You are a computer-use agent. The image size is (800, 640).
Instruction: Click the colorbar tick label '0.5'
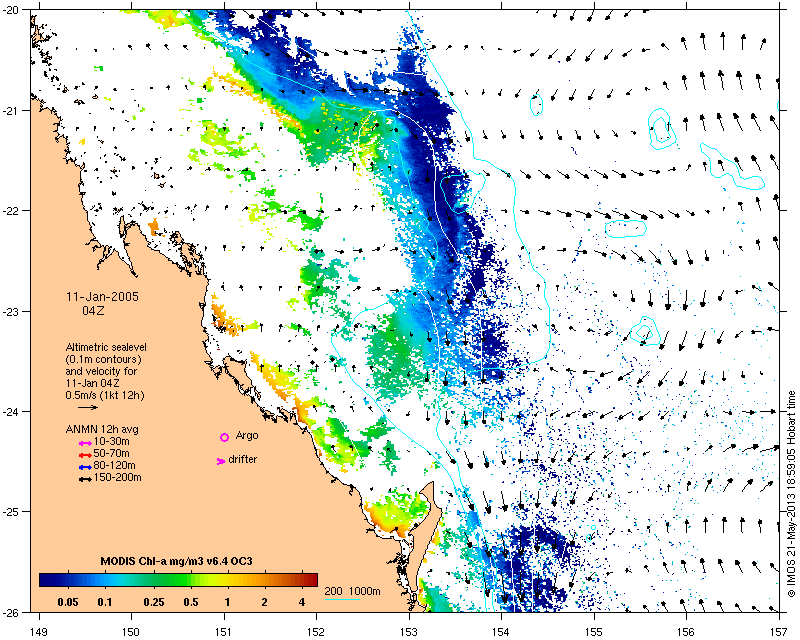191,602
